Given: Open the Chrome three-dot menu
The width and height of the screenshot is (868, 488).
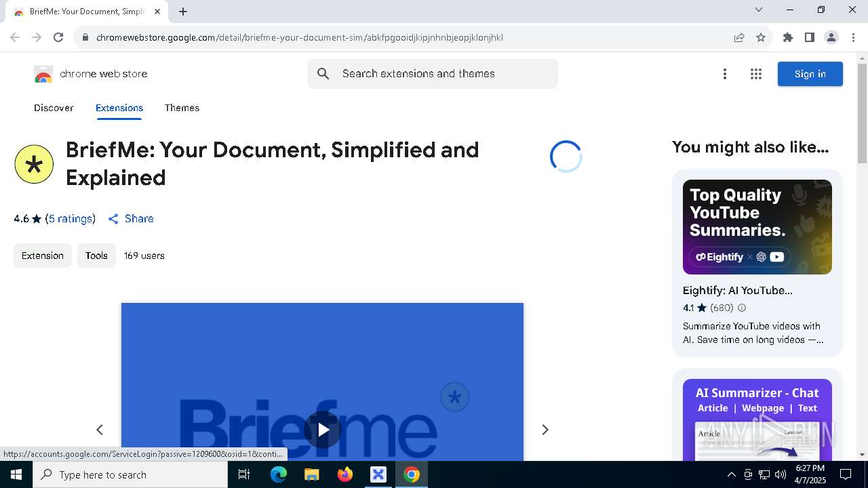Looking at the screenshot, I should pos(854,37).
